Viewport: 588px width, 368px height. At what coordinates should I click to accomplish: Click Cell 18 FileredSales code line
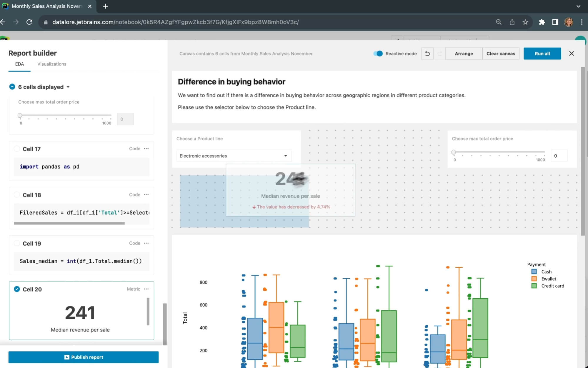(84, 212)
